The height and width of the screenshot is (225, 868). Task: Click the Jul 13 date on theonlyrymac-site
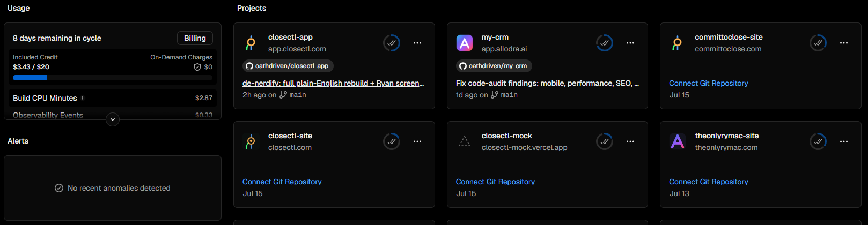pos(679,193)
